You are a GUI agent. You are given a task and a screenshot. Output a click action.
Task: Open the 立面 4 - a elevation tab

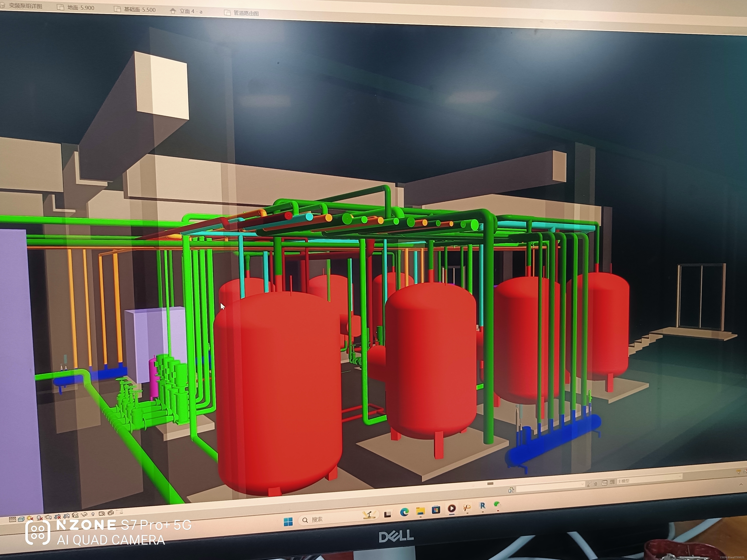point(190,12)
